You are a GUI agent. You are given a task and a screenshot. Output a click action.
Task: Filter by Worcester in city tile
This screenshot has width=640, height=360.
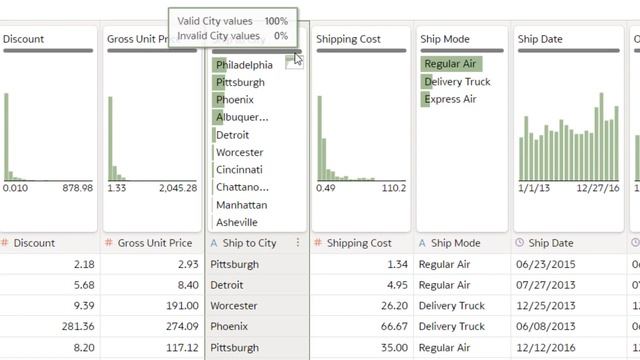239,153
